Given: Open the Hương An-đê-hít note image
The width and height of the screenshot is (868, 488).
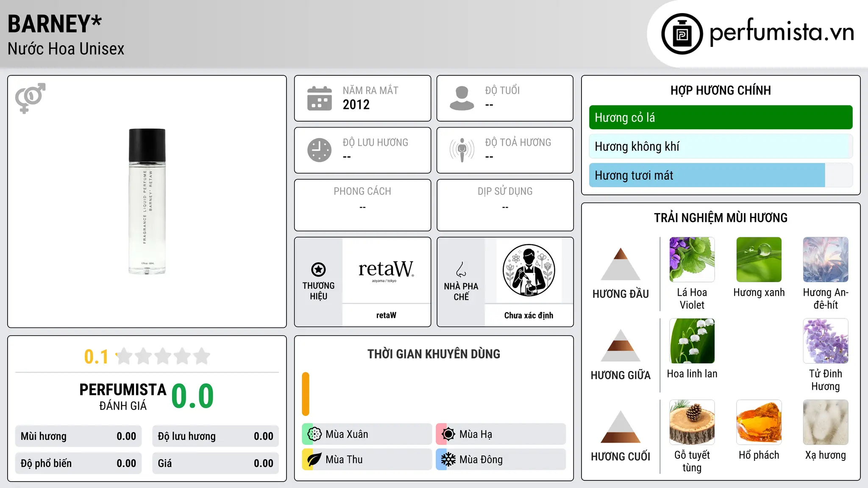Looking at the screenshot, I should point(826,260).
